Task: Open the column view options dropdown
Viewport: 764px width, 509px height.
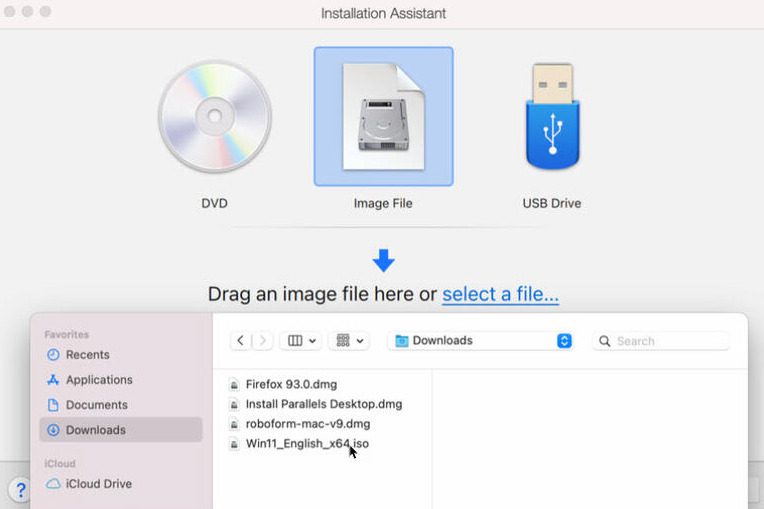Action: click(302, 341)
